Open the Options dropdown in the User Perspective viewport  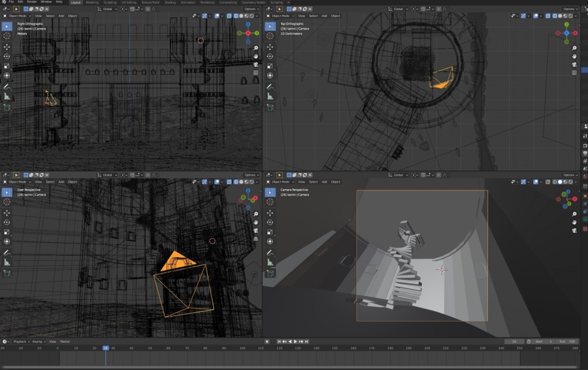click(252, 175)
